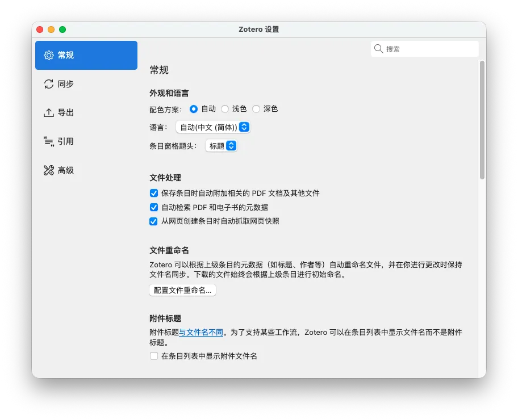Select 深色 color scheme radio button
The width and height of the screenshot is (518, 420).
click(256, 109)
